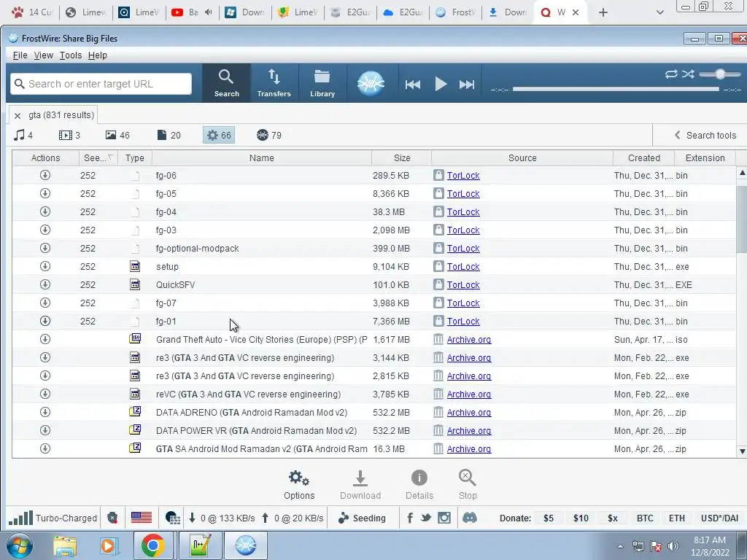Open the Search section in the toolbar

coord(226,83)
